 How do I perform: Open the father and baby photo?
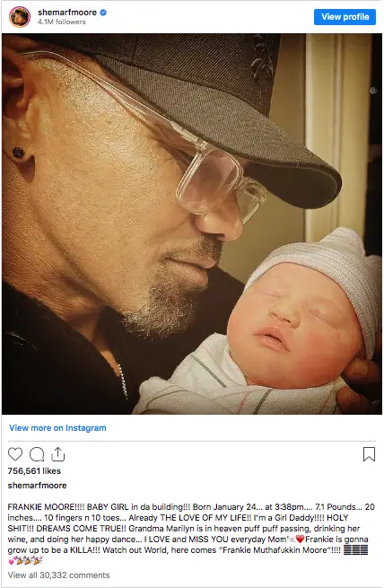pos(192,224)
